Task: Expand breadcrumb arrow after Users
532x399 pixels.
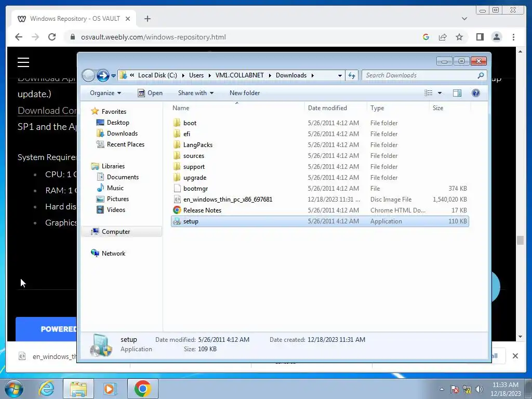Action: [209, 75]
